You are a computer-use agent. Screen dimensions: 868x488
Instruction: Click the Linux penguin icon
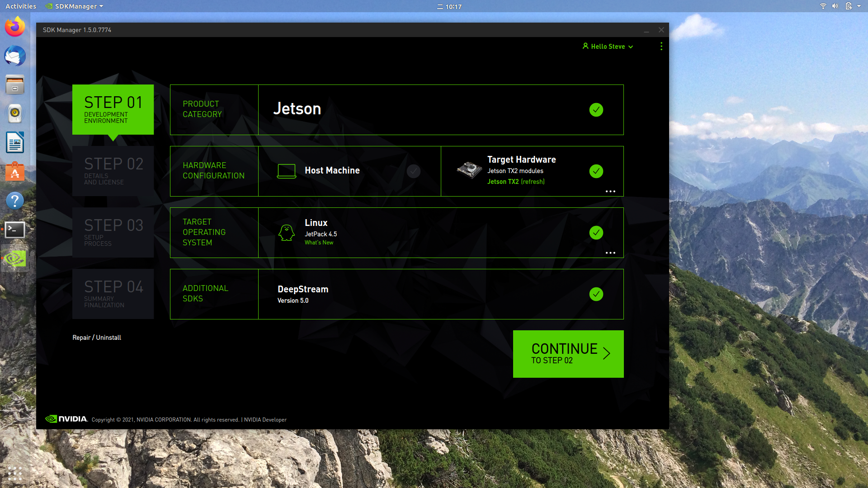click(286, 233)
